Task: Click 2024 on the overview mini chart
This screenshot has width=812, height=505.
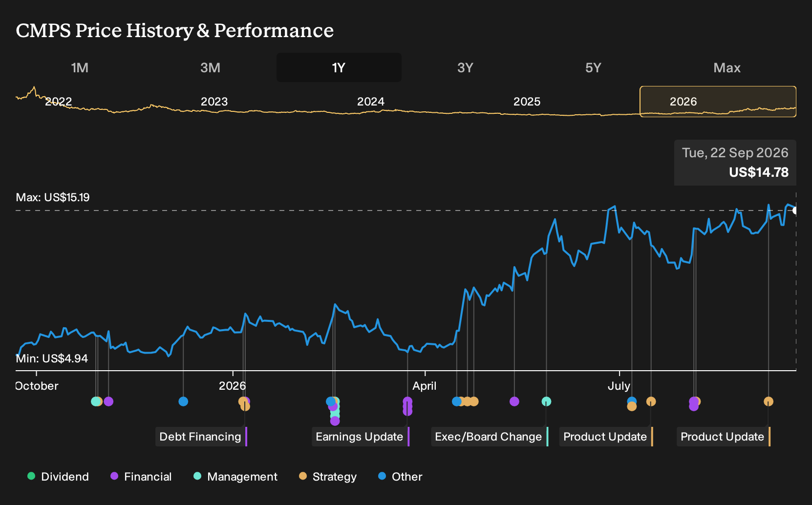Action: tap(371, 102)
